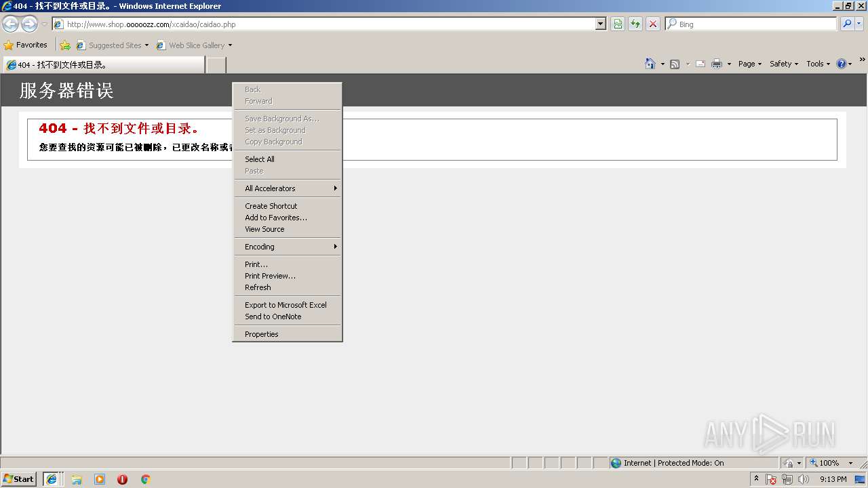
Task: Choose View Source in context menu
Action: coord(287,229)
